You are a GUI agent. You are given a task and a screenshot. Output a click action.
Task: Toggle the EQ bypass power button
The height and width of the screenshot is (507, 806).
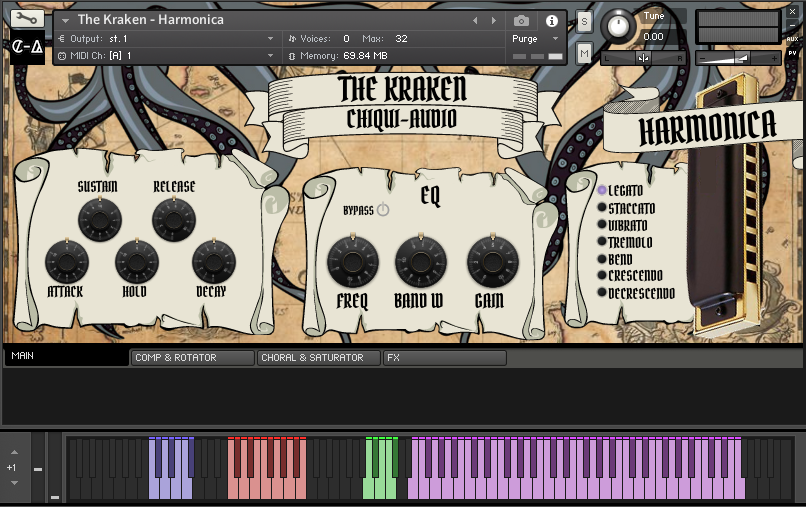[382, 210]
